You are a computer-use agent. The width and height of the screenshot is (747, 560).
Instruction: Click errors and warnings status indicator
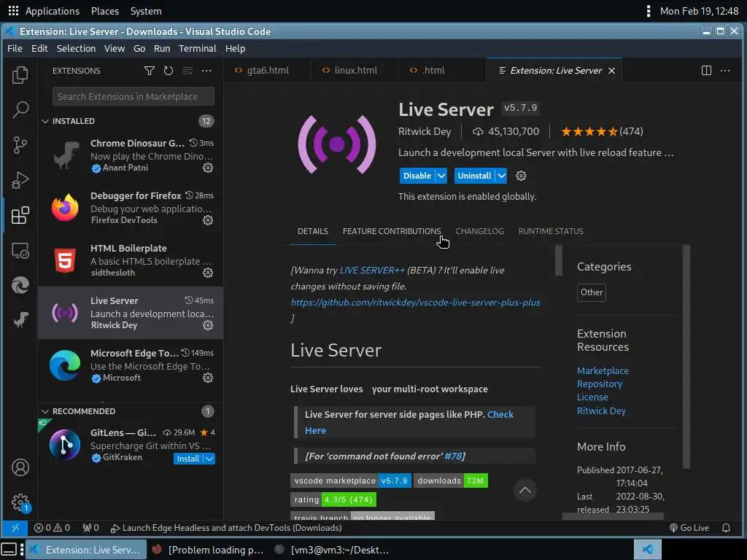pos(52,528)
